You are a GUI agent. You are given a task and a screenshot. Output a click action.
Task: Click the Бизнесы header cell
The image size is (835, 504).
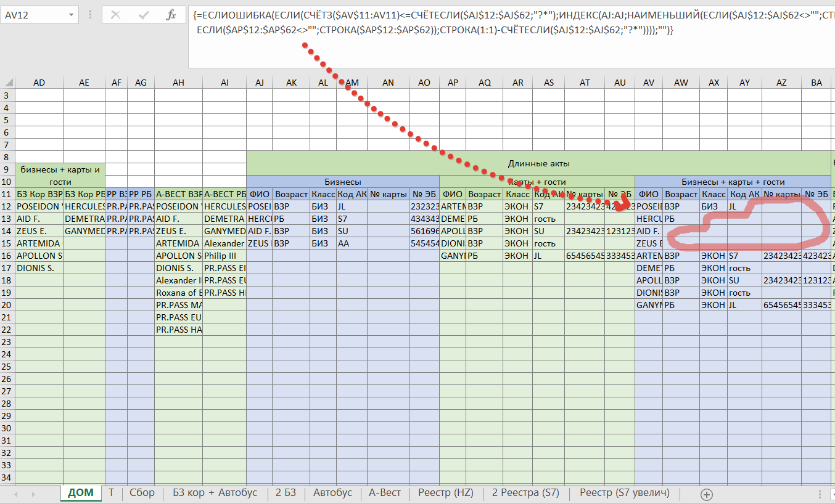click(343, 182)
